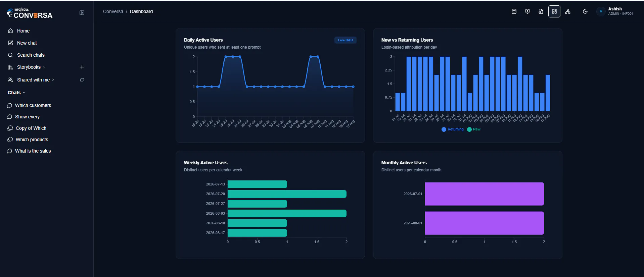
Task: Click "Unique users who sent at least one prompt"
Action: point(222,47)
